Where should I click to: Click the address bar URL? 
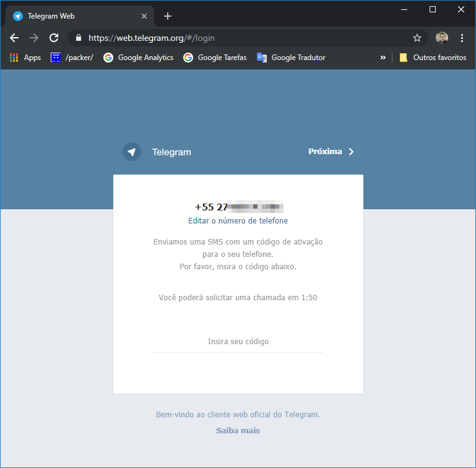pos(152,38)
